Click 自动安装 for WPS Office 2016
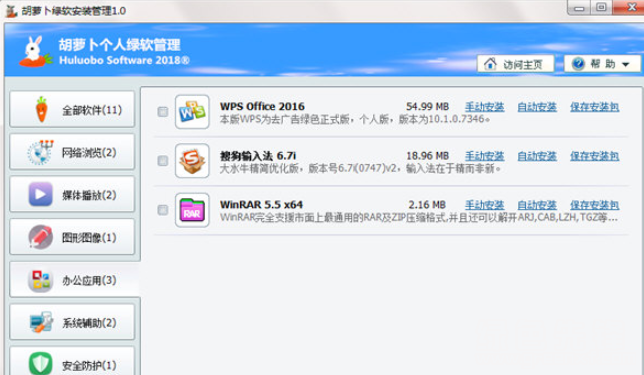 (x=537, y=107)
